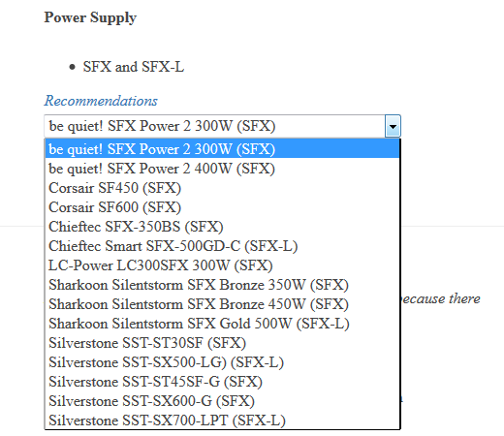Image resolution: width=504 pixels, height=436 pixels.
Task: Select Sharkoon Silentstorm SFX Bronze 450W
Action: coord(222,304)
